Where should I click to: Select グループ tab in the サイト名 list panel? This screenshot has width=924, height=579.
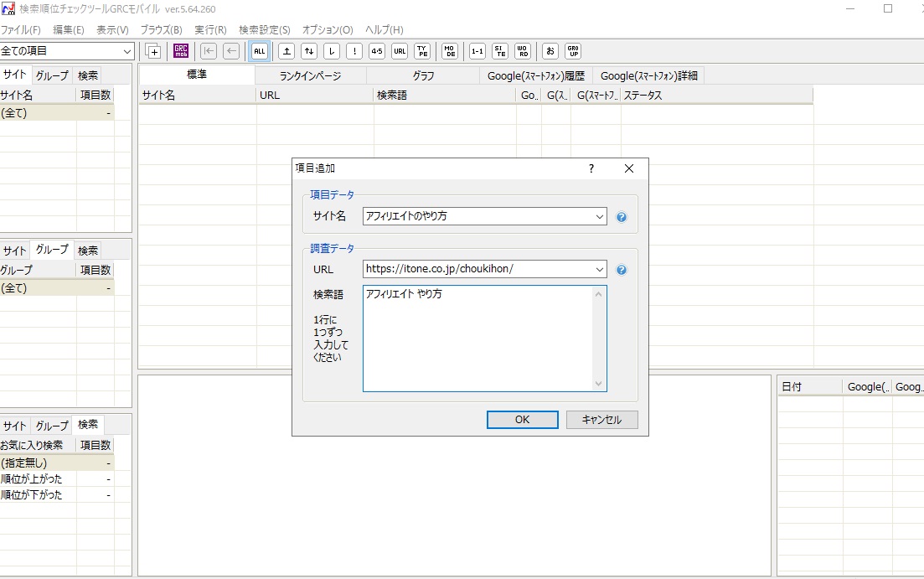(52, 75)
